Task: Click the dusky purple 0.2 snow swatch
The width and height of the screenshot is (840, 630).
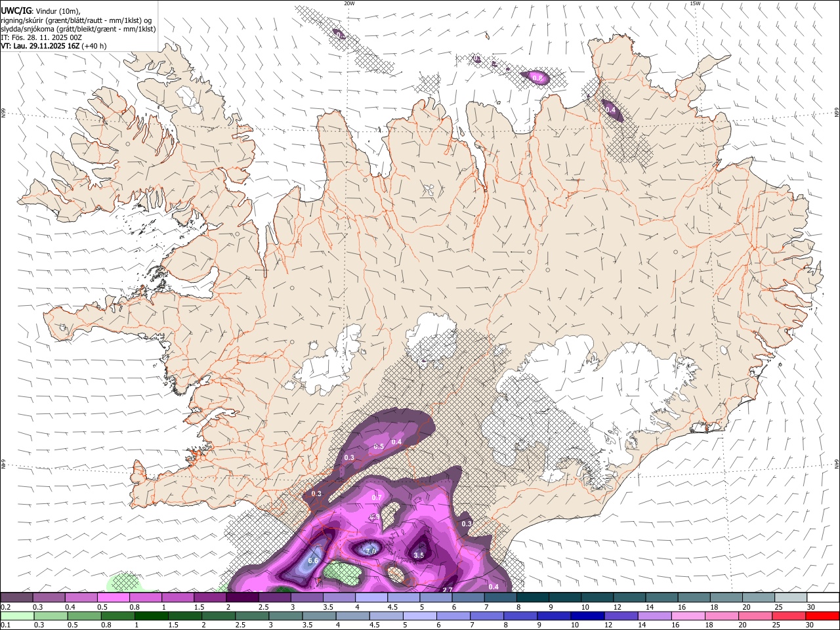Action: [17, 598]
